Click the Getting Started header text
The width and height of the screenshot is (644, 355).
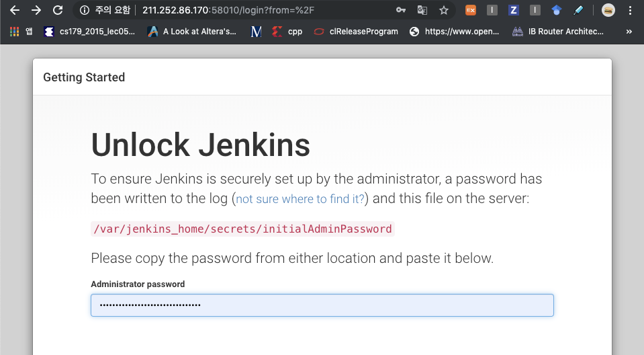click(x=84, y=77)
